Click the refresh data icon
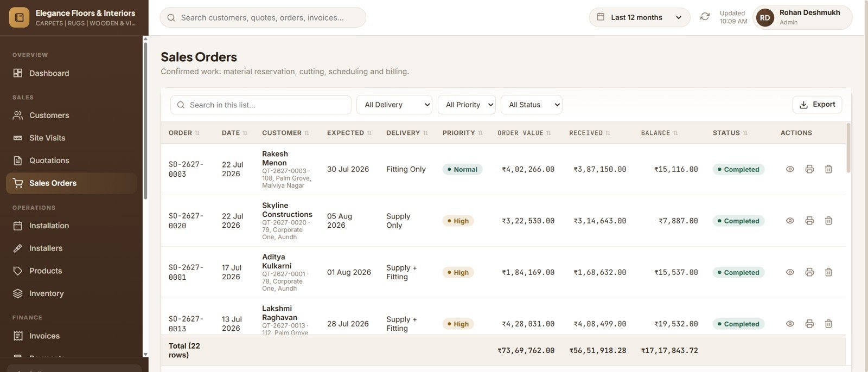The height and width of the screenshot is (372, 868). click(x=705, y=17)
